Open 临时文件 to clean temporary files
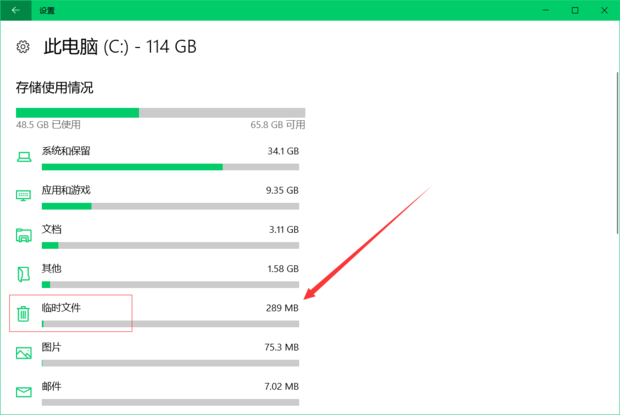 61,307
